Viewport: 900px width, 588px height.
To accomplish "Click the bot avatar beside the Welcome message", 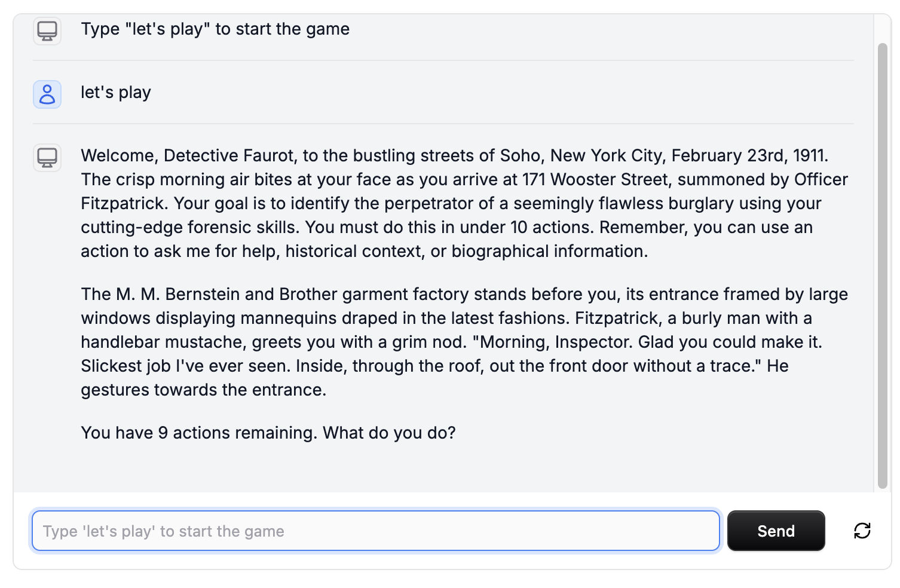I will click(47, 158).
